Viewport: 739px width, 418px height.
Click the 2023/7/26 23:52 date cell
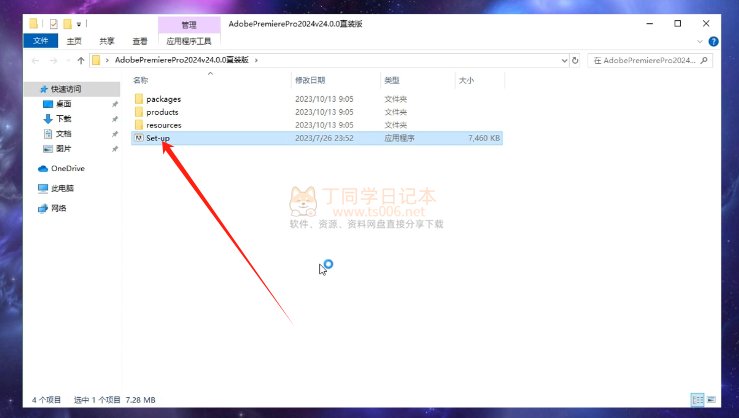point(324,138)
